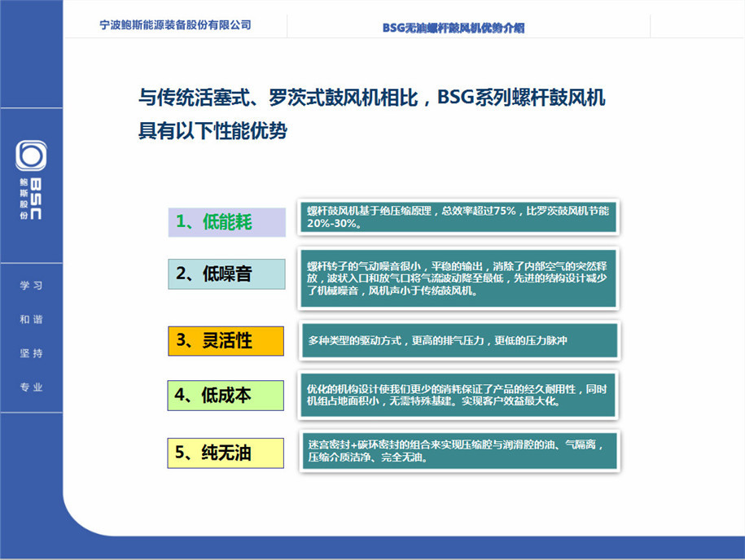745x560 pixels.
Task: Click the header title BSG无油螺杆鼓风机优势介绍
Action: (x=454, y=27)
